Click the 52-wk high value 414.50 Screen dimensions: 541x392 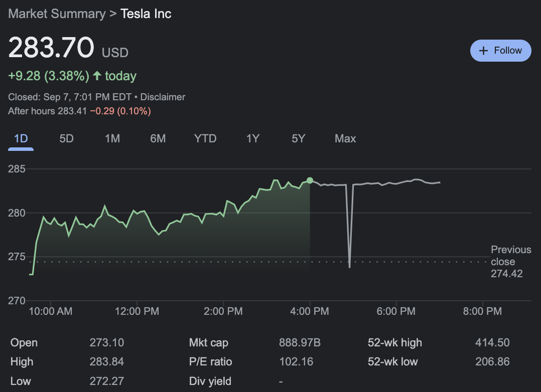492,342
